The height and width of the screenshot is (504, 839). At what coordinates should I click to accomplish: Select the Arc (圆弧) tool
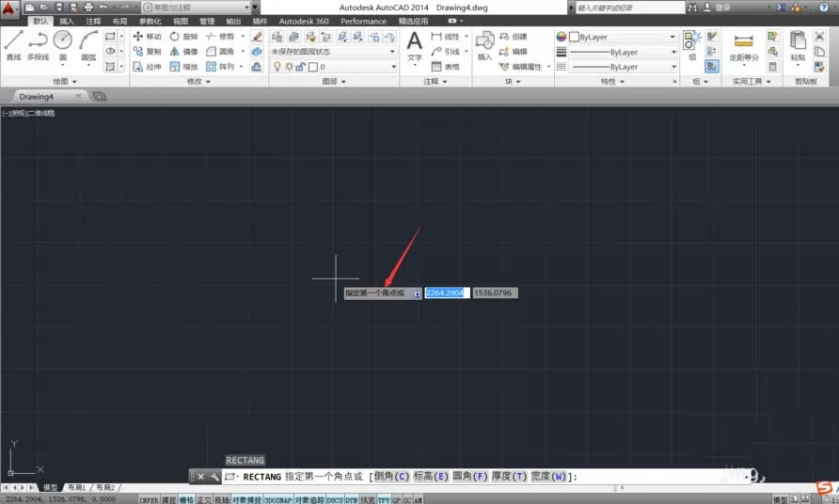88,45
